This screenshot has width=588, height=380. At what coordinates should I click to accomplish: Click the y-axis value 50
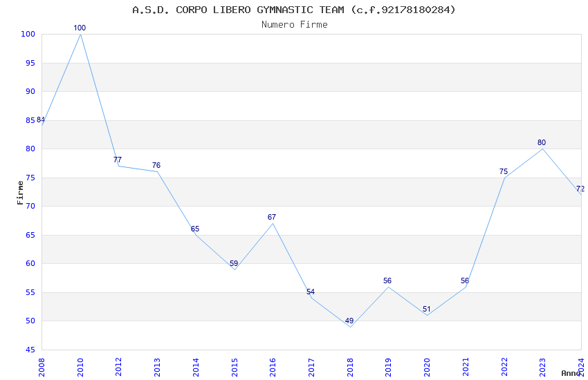click(30, 321)
